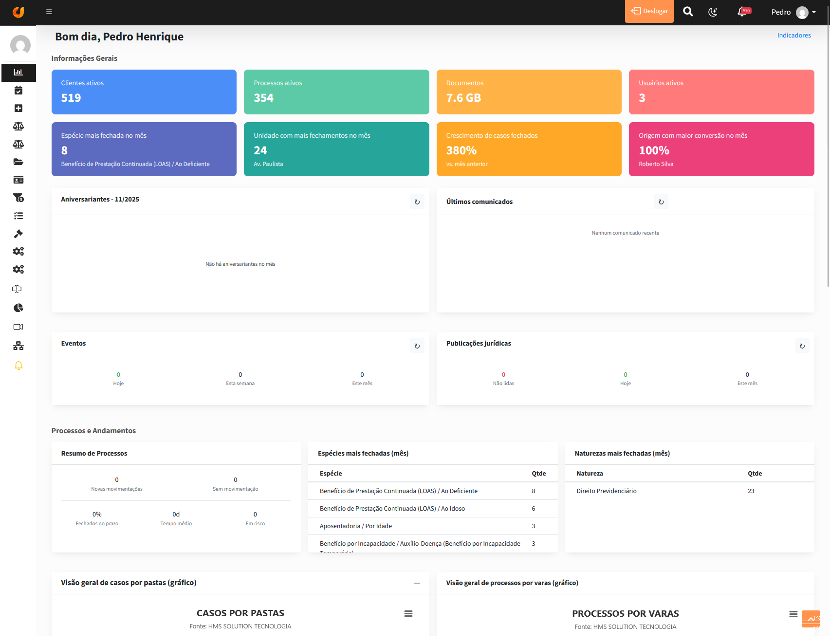
Task: Open the video camera icon in sidebar
Action: [x=18, y=327]
